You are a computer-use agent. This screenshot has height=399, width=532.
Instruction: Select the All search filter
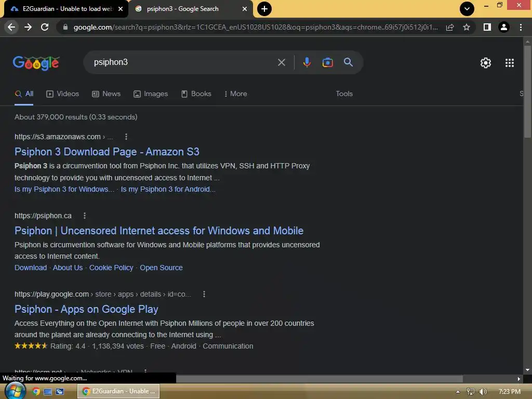click(24, 94)
